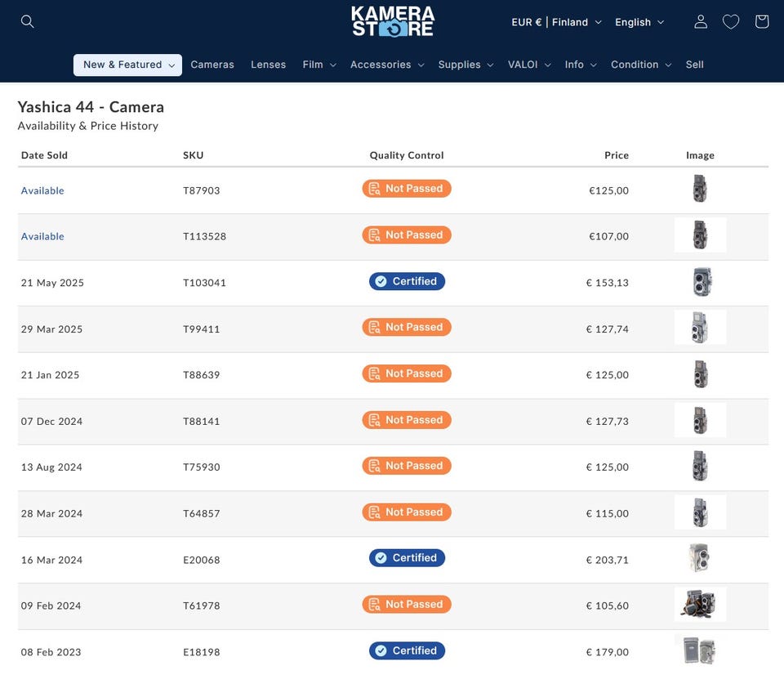Click Not Passed badge for T75930

tap(407, 466)
